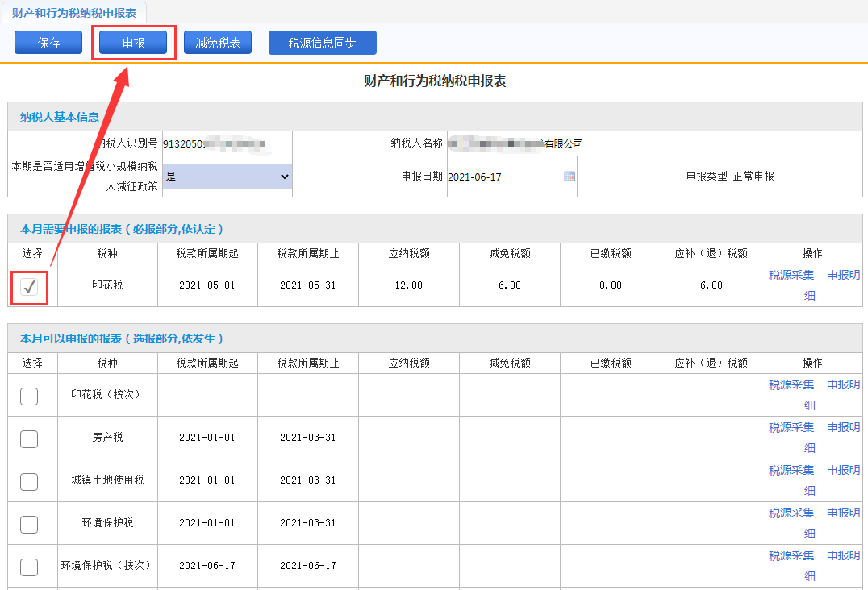Open 税源采集 for 印花税 2021-05-01 row
This screenshot has height=590, width=868.
791,275
